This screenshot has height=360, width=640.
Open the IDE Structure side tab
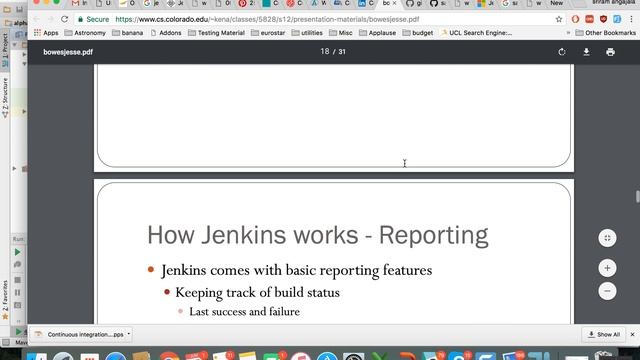[x=5, y=97]
